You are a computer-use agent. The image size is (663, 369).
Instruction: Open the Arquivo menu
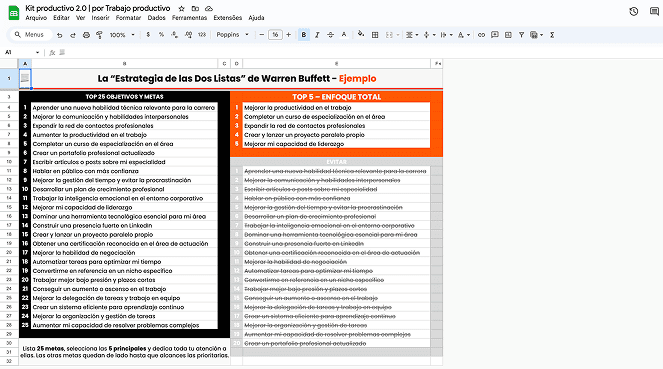[x=36, y=18]
